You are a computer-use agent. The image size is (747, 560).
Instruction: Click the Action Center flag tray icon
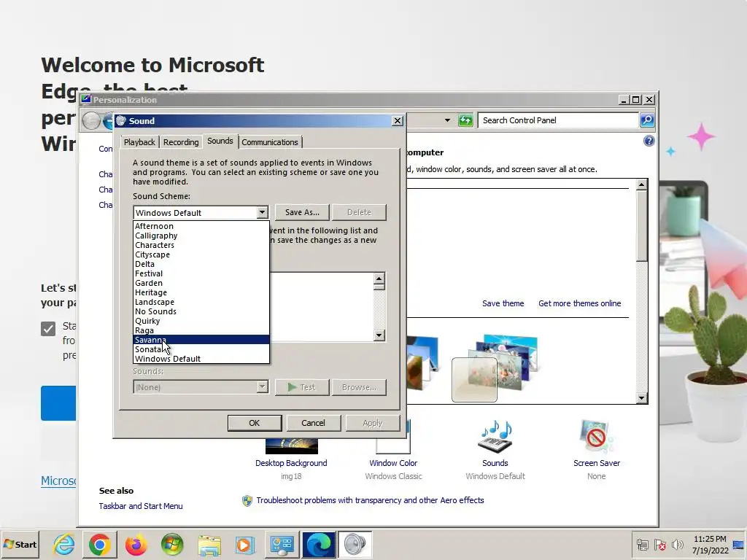click(659, 544)
